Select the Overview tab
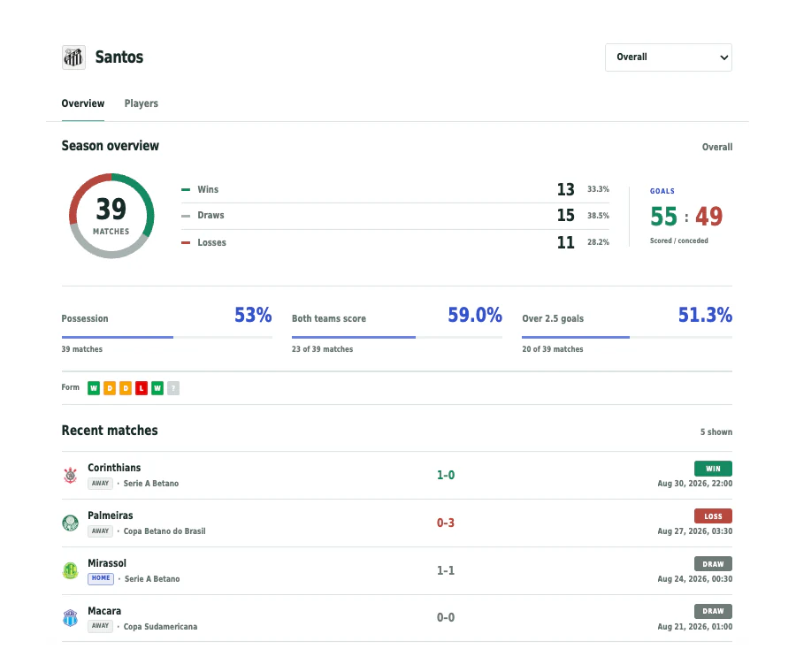The image size is (796, 672). [x=83, y=103]
